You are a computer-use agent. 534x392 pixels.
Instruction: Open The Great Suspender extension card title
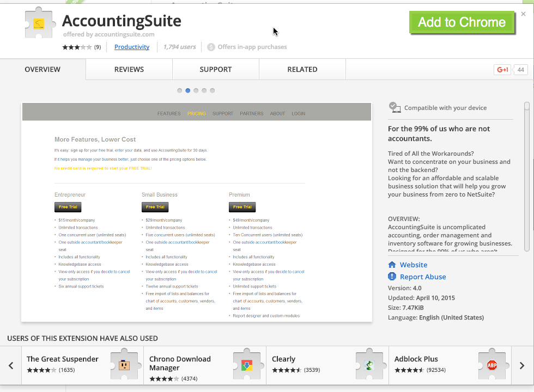pos(62,359)
